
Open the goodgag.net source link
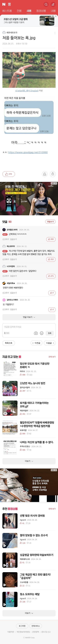(28, 152)
